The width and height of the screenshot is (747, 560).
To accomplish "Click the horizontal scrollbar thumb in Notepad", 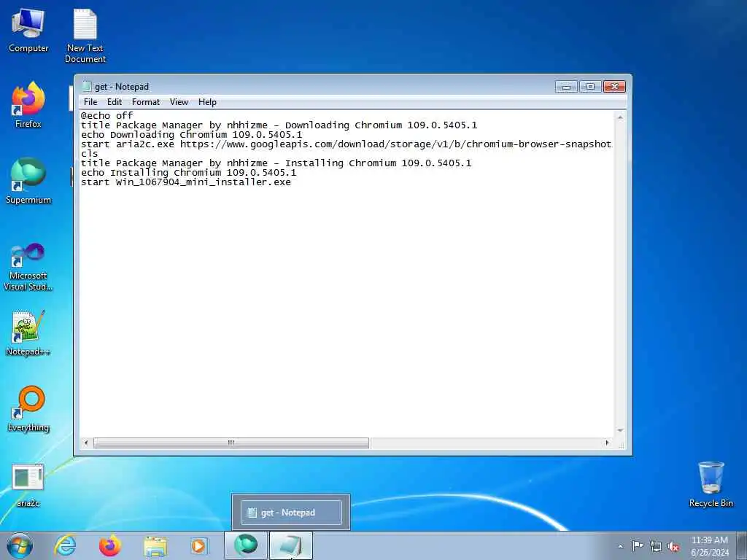I will pyautogui.click(x=231, y=443).
